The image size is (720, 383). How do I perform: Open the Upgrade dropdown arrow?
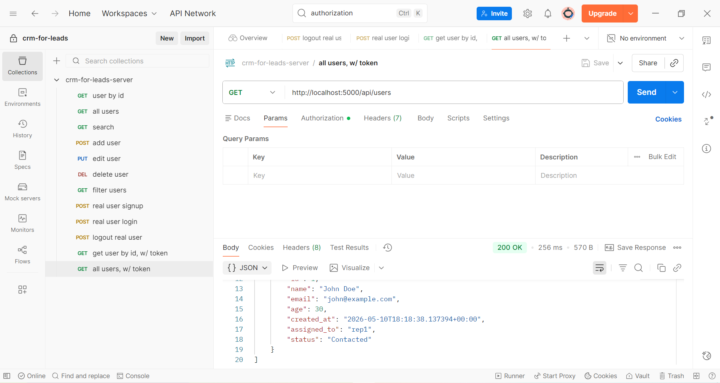[x=630, y=13]
